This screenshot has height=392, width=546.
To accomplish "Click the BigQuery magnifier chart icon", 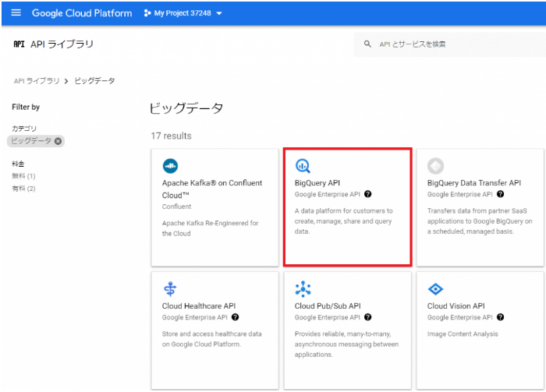I will 303,166.
